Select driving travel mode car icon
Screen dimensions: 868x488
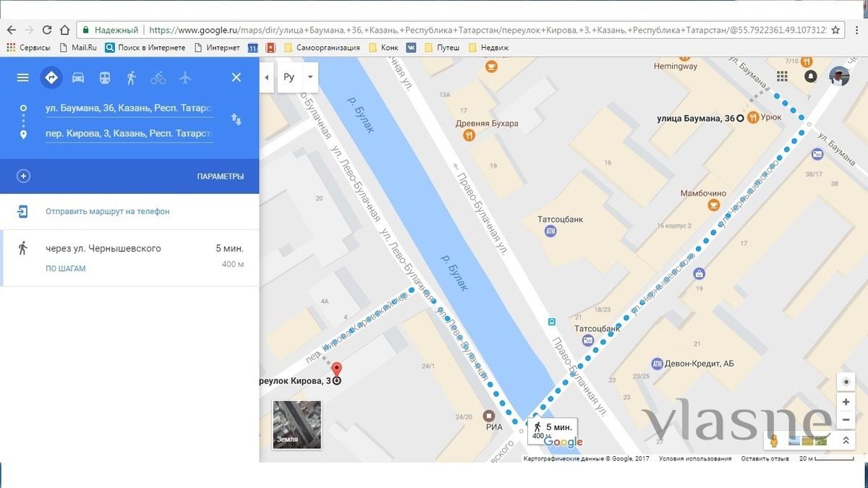click(x=78, y=77)
